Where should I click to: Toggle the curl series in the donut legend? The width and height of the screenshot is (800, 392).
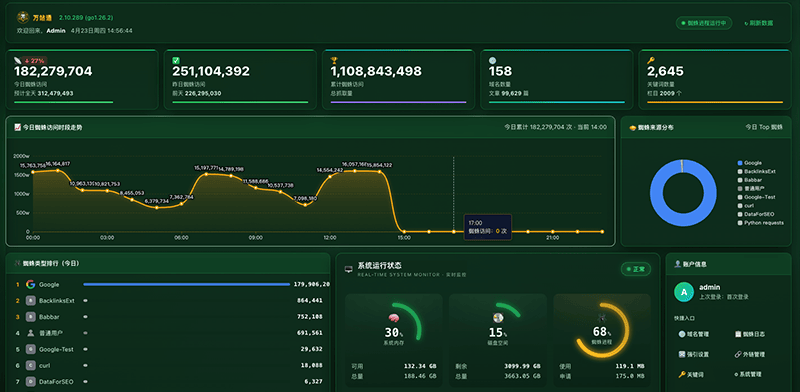point(746,206)
